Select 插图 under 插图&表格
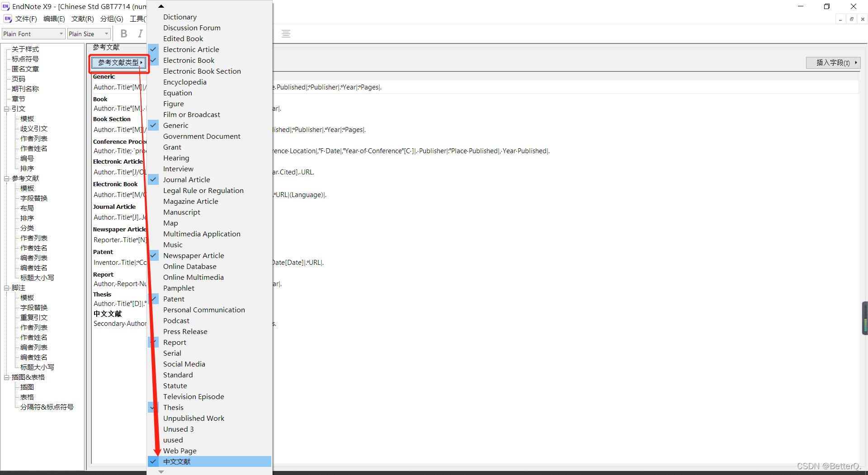The height and width of the screenshot is (475, 868). pyautogui.click(x=27, y=387)
